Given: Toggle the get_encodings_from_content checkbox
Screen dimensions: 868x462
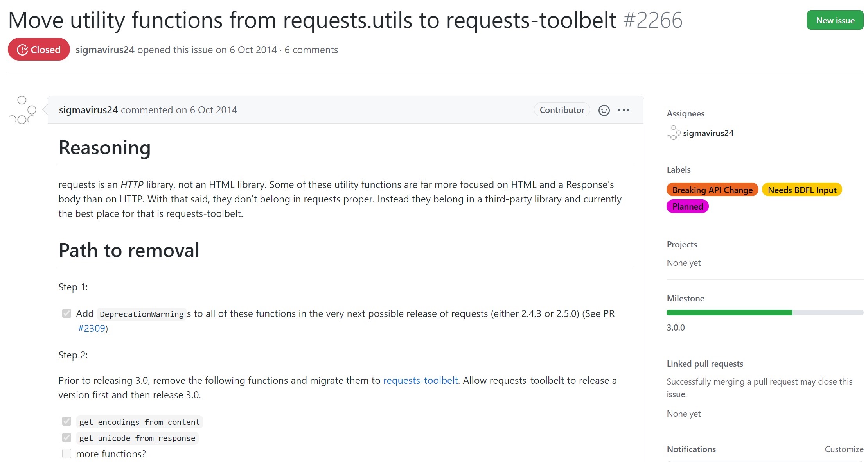Looking at the screenshot, I should coord(66,421).
